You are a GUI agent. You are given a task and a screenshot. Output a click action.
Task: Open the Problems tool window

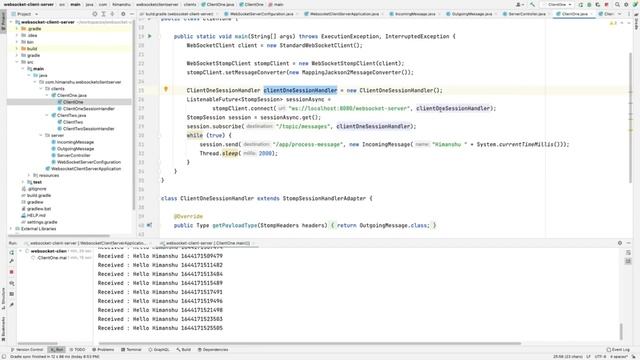103,349
